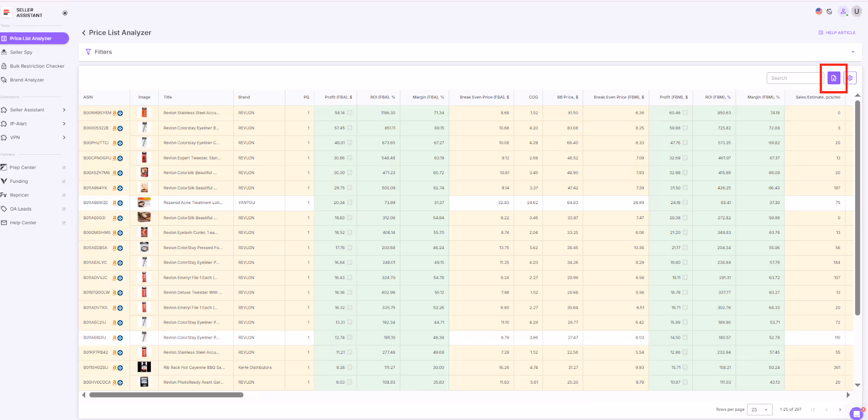Click calculator icon next to profit 20.34
The image size is (868, 420).
click(x=350, y=202)
